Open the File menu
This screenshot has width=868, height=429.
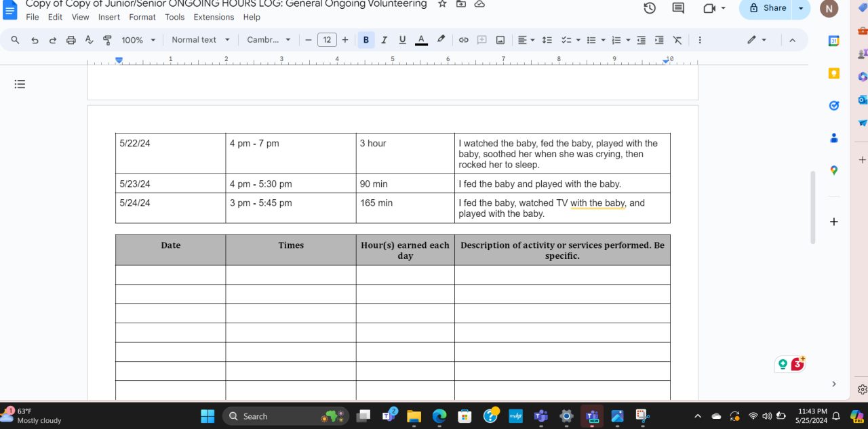[x=33, y=17]
